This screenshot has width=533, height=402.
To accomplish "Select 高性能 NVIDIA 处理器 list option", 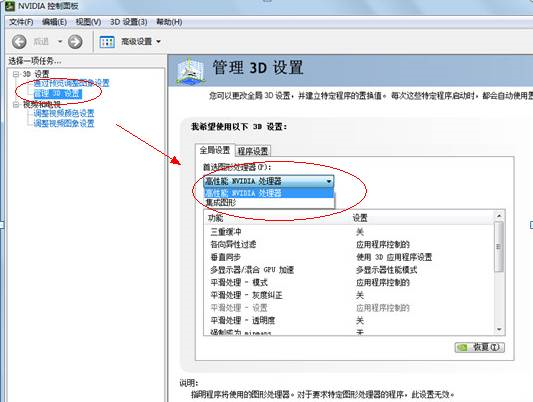I will click(x=269, y=193).
